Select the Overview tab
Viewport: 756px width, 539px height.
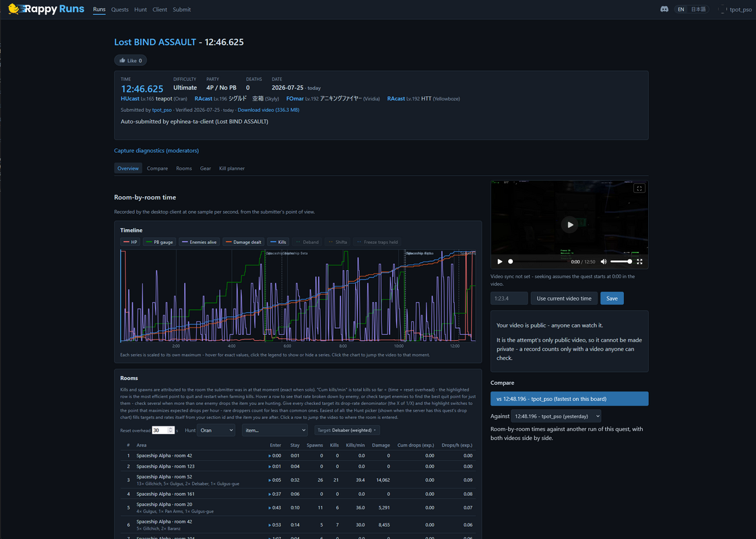coord(128,168)
